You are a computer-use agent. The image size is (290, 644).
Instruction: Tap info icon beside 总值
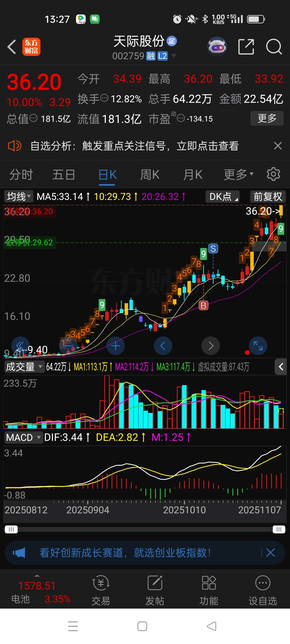point(33,118)
